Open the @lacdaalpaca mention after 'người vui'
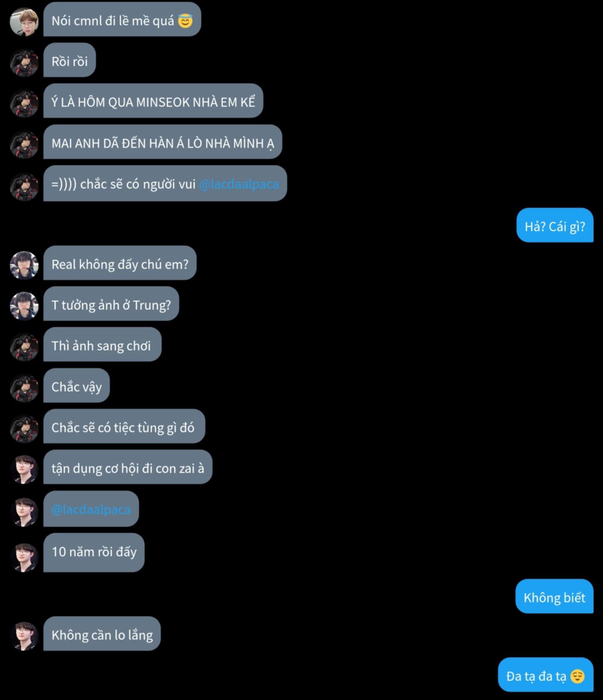Image resolution: width=603 pixels, height=700 pixels. pyautogui.click(x=239, y=184)
